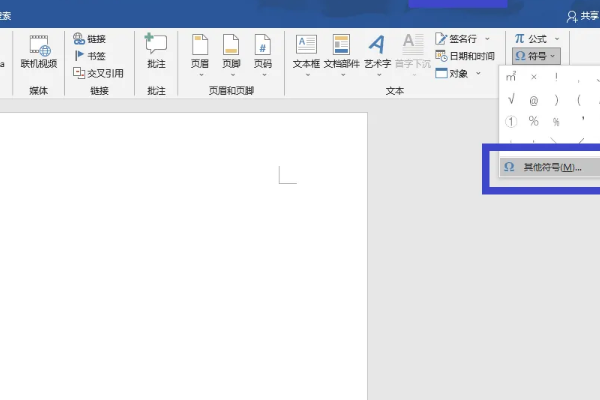The height and width of the screenshot is (400, 600).
Task: Click the Online Video (联机视频) icon
Action: point(38,45)
